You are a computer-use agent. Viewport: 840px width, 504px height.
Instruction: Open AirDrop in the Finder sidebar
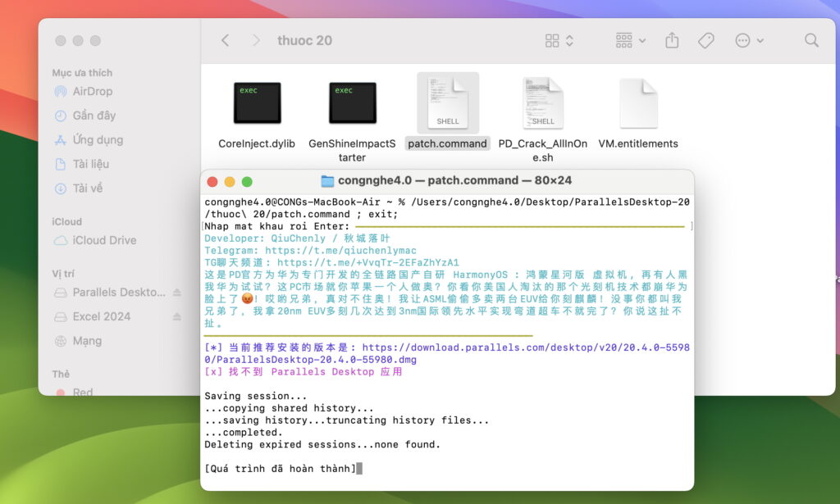point(92,92)
